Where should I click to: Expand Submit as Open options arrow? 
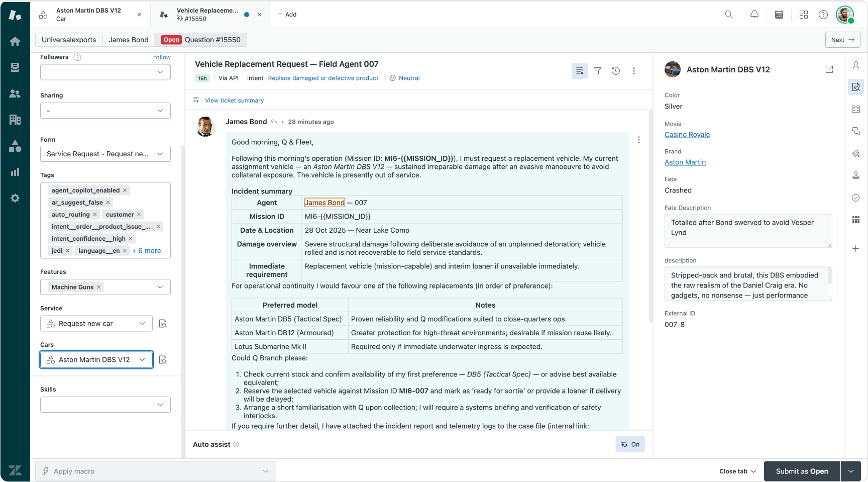click(851, 471)
